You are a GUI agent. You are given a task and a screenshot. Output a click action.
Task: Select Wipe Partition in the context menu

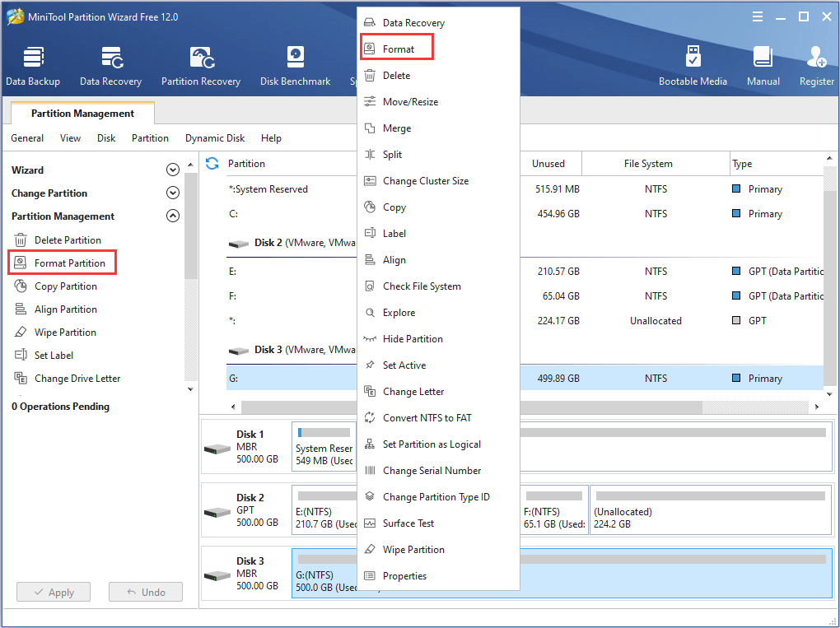tap(438, 549)
